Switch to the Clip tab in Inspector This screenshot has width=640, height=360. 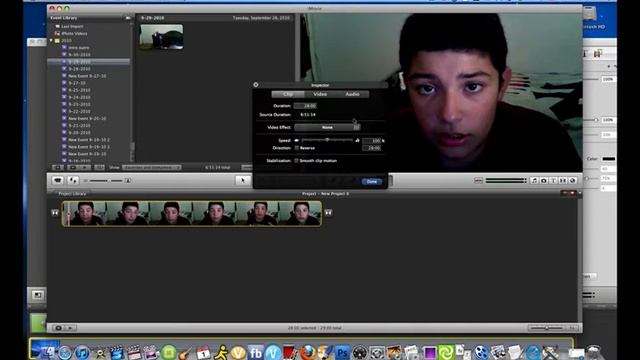pyautogui.click(x=288, y=94)
